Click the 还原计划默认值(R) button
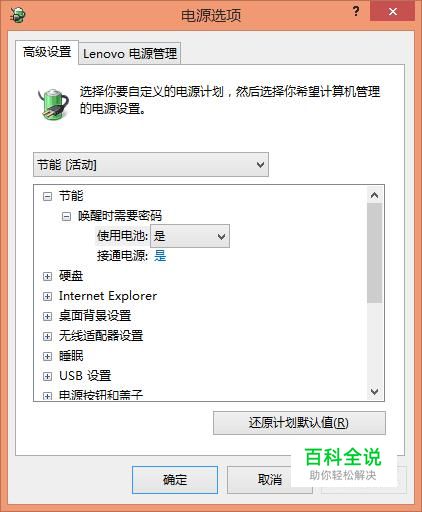 [299, 423]
